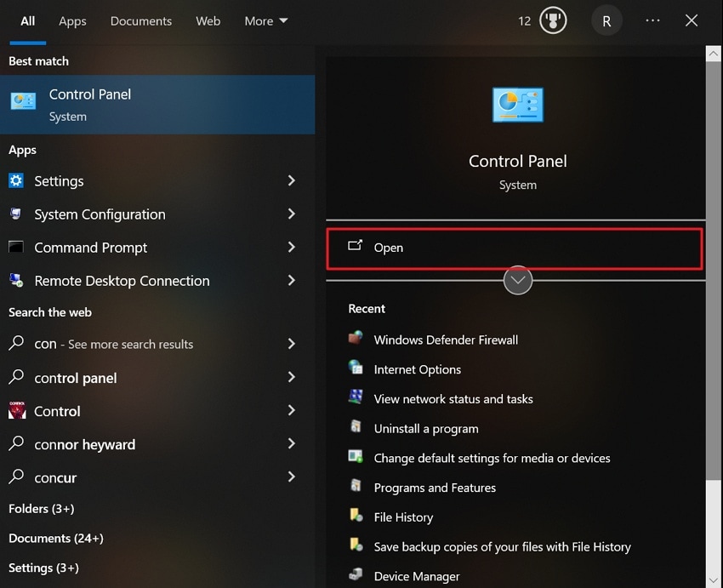Click the Settings gear icon under Apps

[15, 180]
